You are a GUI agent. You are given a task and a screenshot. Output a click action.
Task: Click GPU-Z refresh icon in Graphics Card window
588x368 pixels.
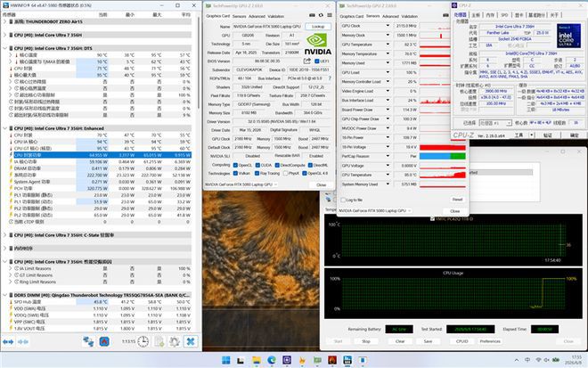(321, 15)
